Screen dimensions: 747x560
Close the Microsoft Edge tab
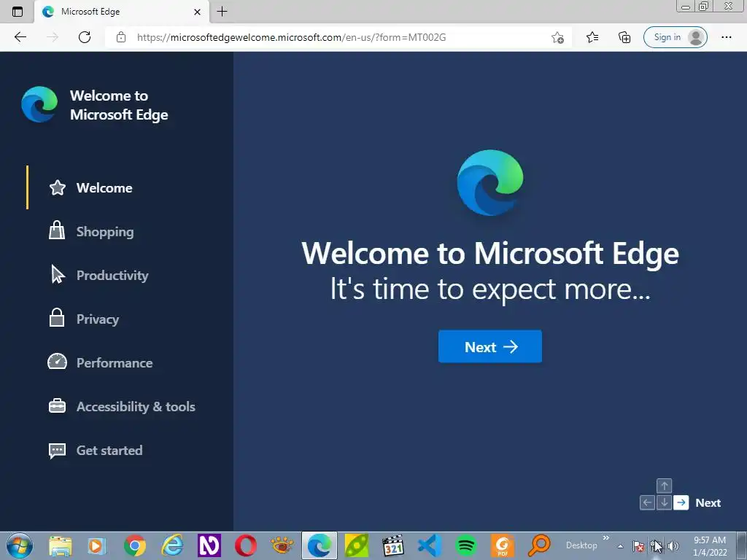pyautogui.click(x=197, y=12)
